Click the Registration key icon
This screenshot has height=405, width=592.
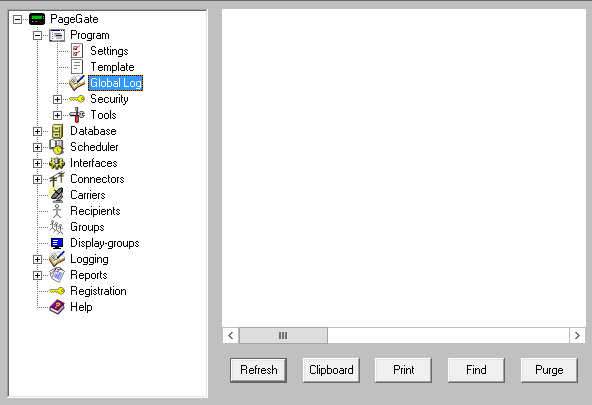point(57,291)
